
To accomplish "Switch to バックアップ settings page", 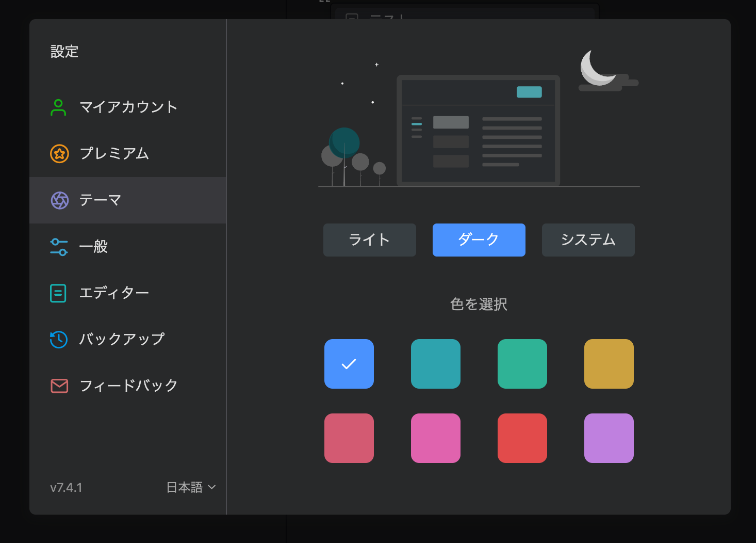I will [122, 340].
